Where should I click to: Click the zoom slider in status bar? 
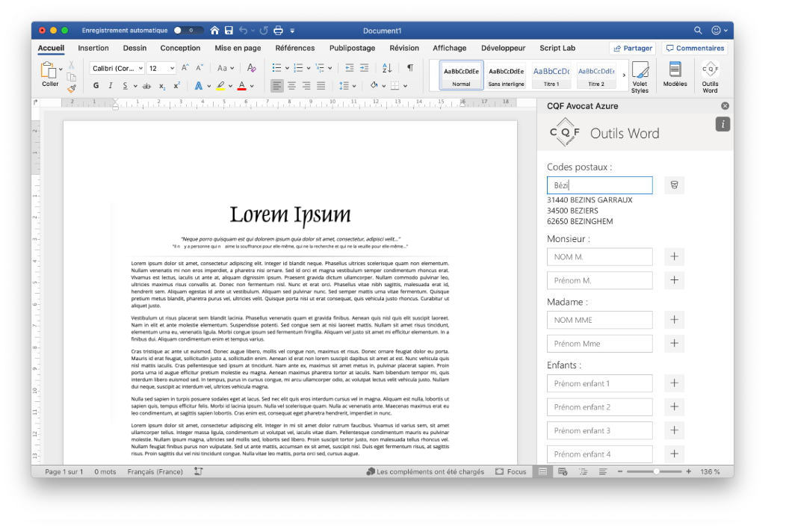(x=656, y=471)
